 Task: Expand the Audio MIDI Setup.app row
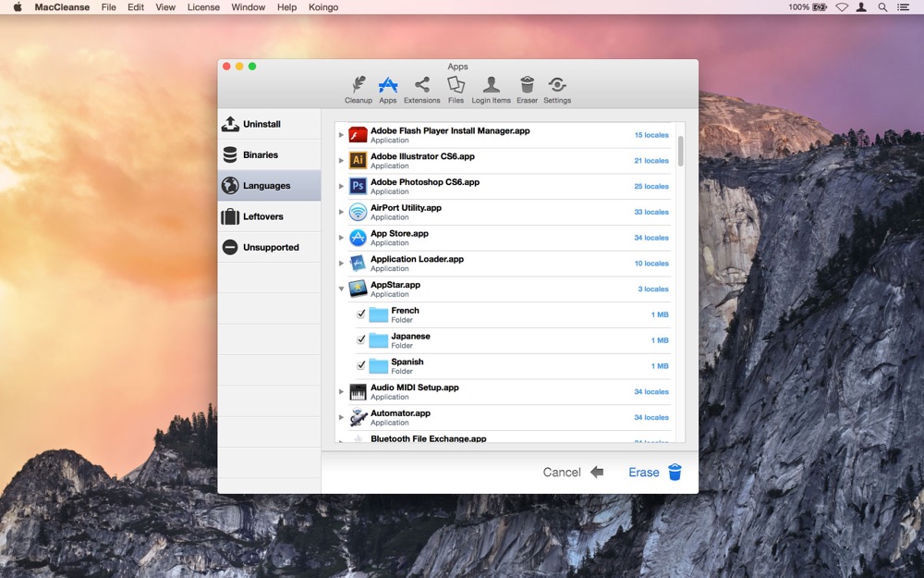coord(341,391)
